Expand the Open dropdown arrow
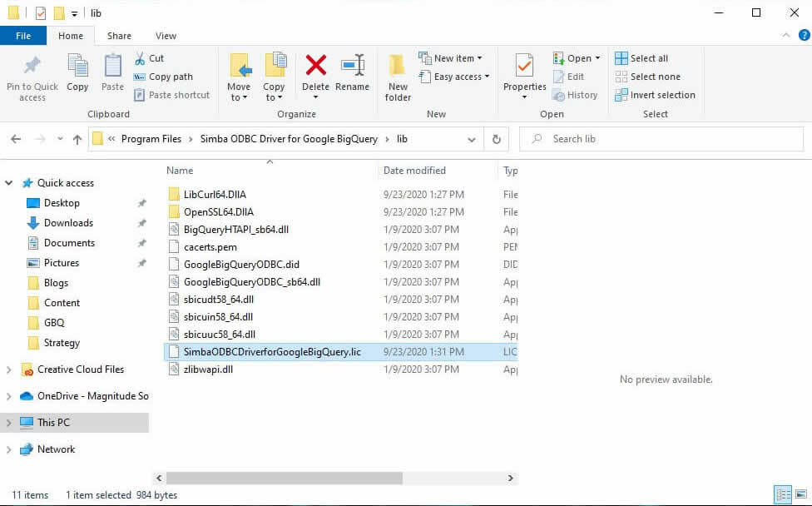The height and width of the screenshot is (506, 812). 597,58
